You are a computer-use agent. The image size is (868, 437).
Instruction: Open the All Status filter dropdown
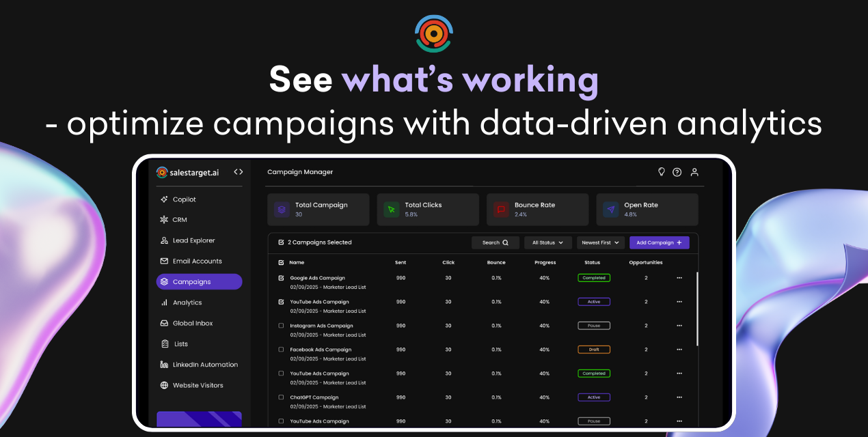(547, 242)
